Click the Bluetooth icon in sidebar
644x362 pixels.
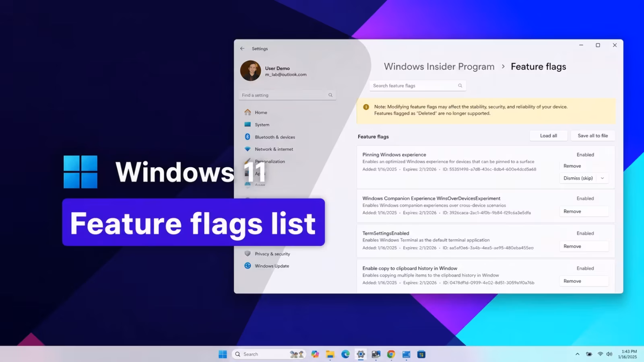[x=248, y=137]
